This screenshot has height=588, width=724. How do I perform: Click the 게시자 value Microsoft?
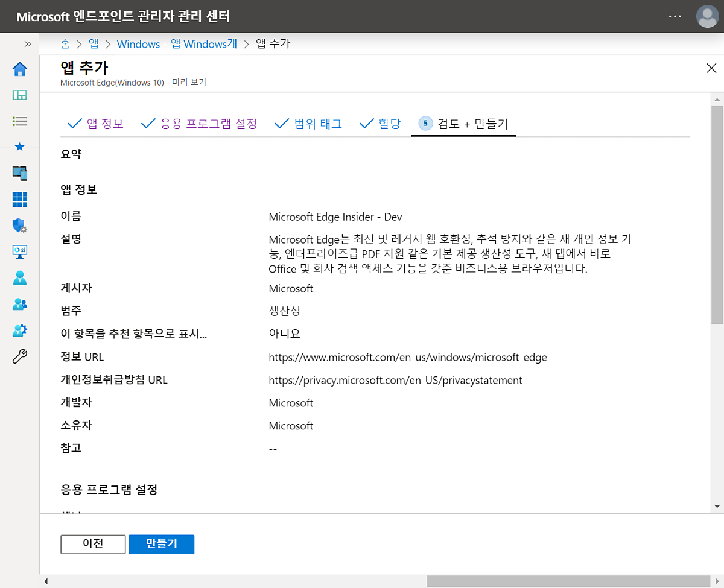(291, 289)
